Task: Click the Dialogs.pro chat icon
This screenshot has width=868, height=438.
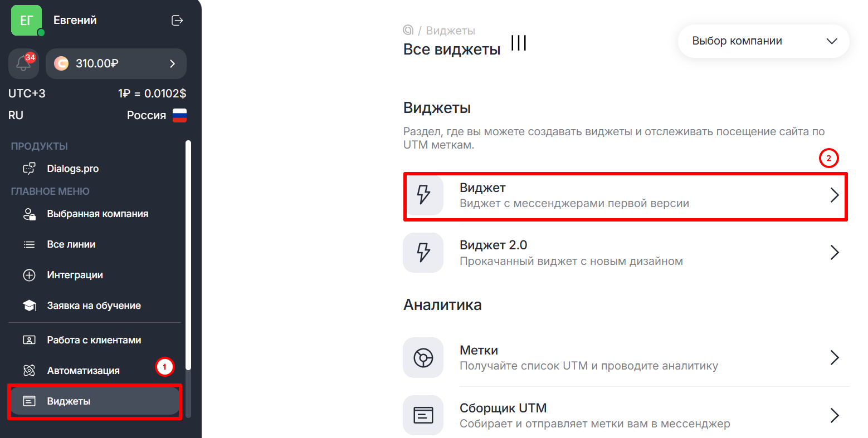Action: pos(29,169)
